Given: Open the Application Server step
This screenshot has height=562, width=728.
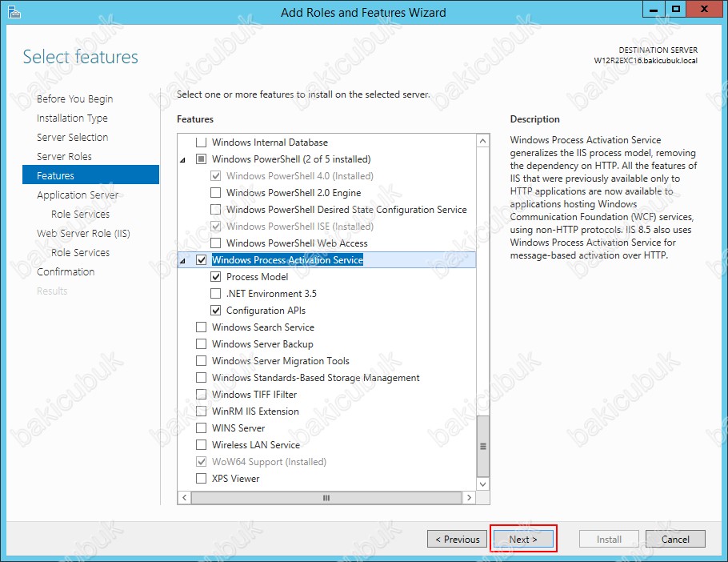Looking at the screenshot, I should (x=78, y=195).
